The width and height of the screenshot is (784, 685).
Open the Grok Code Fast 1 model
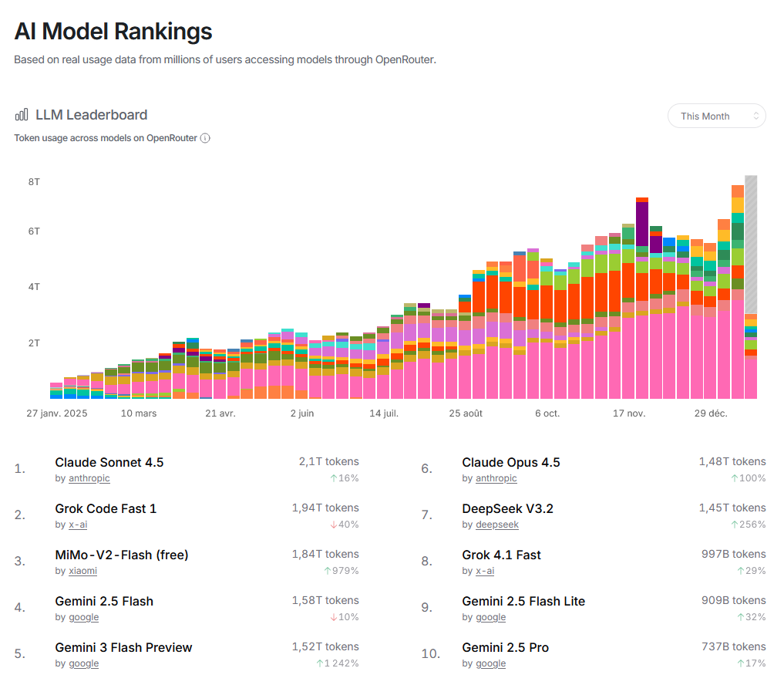tap(106, 509)
